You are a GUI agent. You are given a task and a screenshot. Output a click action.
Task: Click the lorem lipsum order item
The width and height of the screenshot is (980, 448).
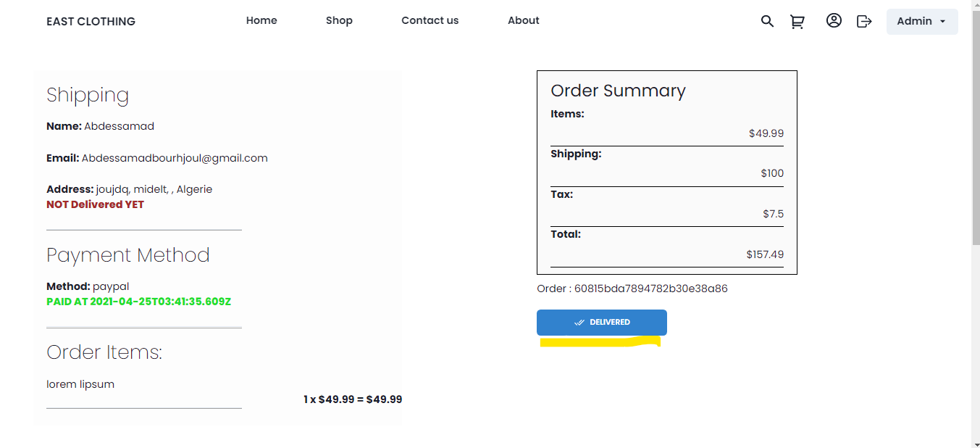pos(80,384)
